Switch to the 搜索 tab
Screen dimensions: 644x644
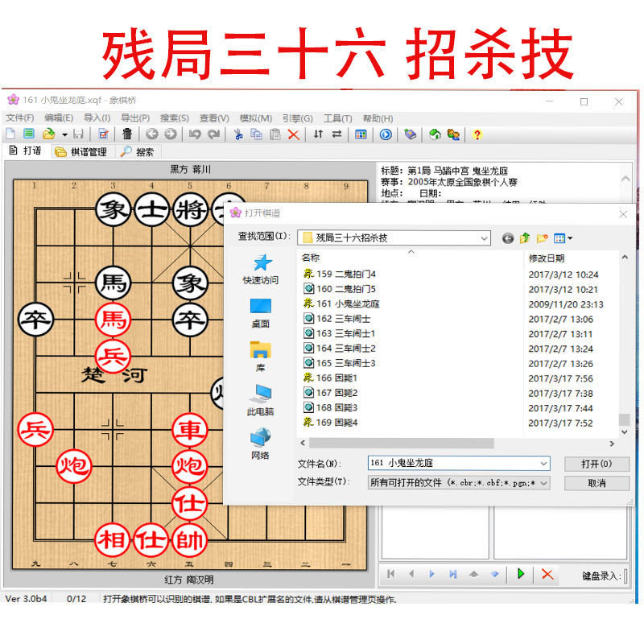(137, 152)
